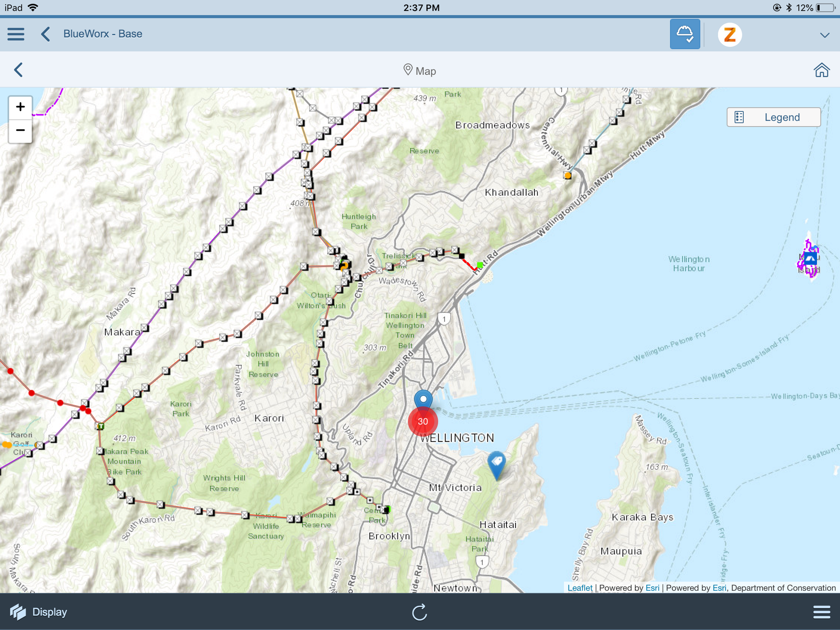Open the first Esri attribution link
Viewport: 840px width, 630px height.
(652, 588)
